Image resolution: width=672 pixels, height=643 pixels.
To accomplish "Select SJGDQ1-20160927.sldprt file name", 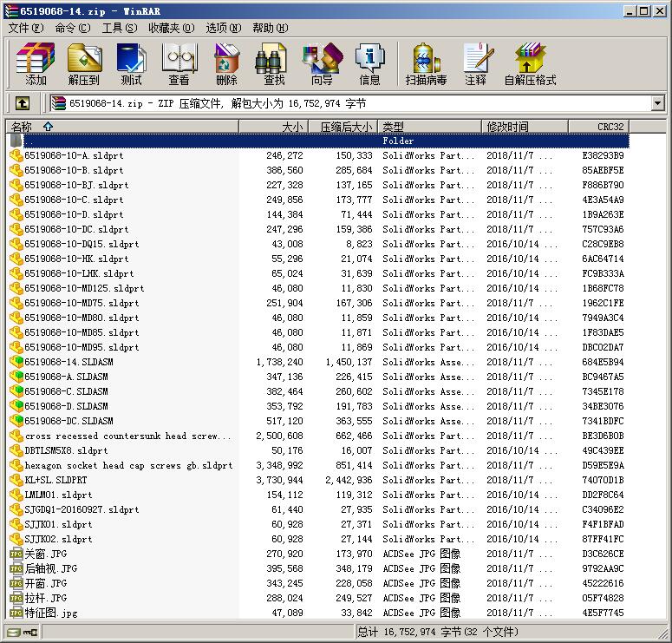I will click(82, 509).
